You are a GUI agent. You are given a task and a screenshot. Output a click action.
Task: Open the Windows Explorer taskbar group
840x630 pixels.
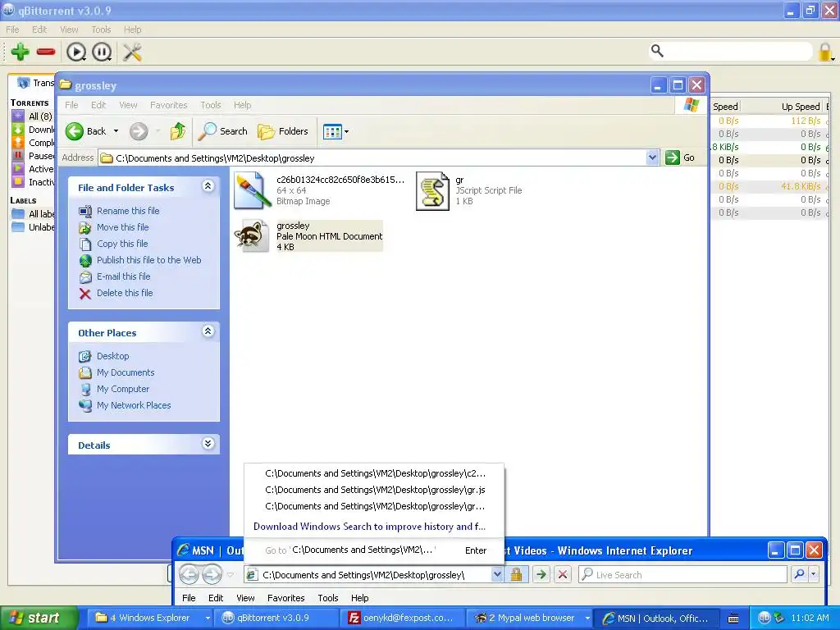click(x=152, y=619)
